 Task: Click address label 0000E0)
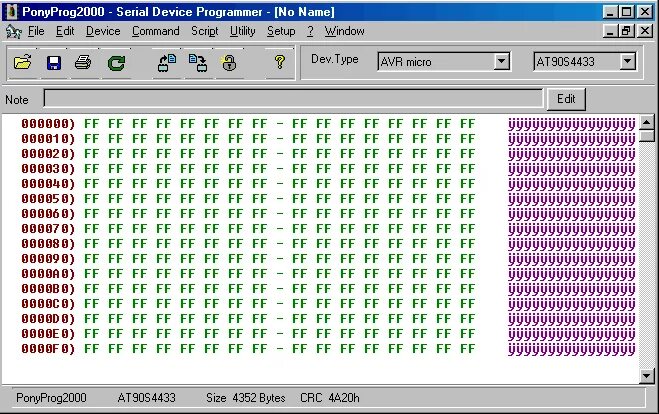pos(48,334)
